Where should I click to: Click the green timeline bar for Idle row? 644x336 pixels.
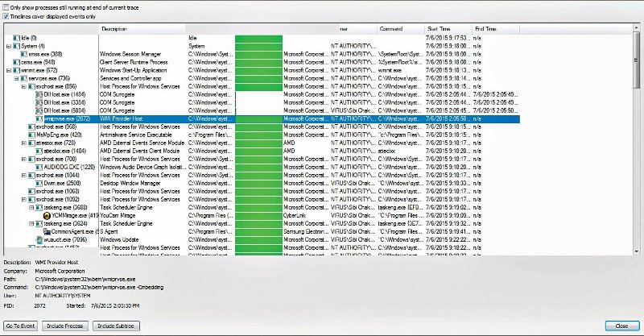(x=258, y=38)
